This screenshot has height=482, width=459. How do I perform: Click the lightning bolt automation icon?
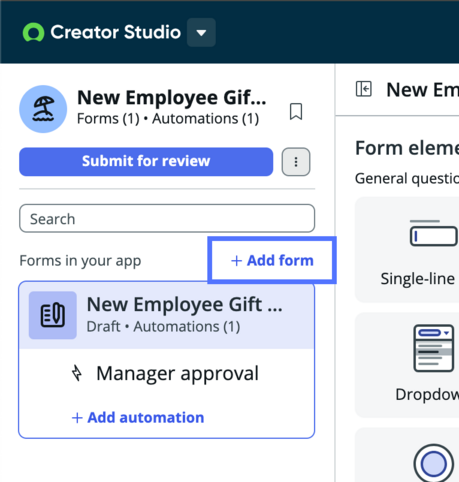click(x=77, y=373)
